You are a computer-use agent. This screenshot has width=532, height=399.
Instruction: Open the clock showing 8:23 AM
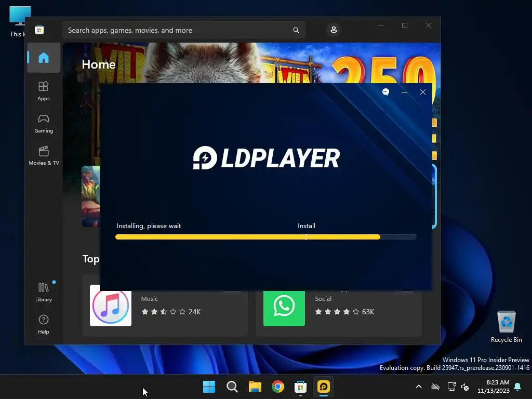[494, 387]
